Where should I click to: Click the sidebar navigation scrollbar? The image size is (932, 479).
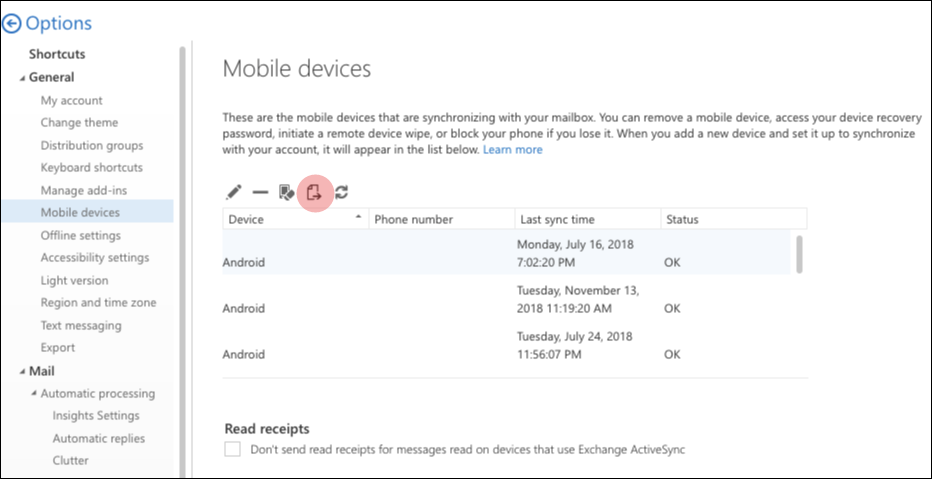coord(182,261)
